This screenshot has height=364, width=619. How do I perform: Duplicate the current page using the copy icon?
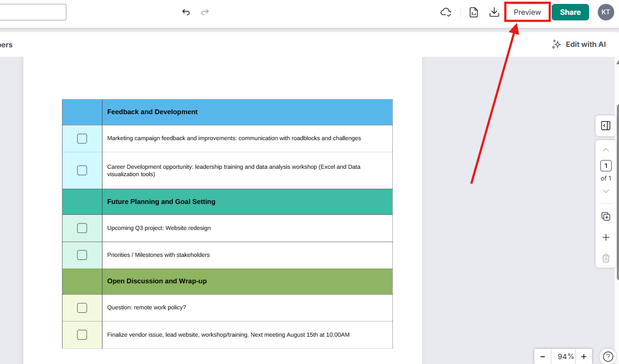tap(606, 216)
